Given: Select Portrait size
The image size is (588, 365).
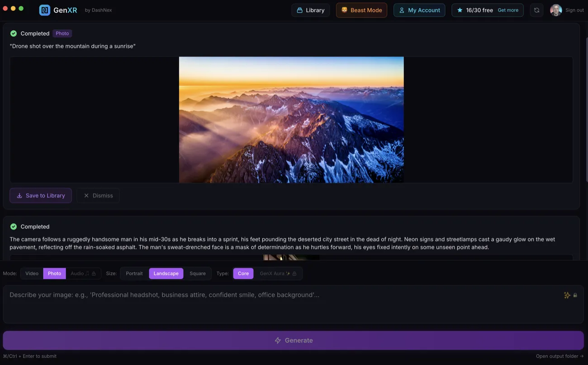Looking at the screenshot, I should (134, 273).
